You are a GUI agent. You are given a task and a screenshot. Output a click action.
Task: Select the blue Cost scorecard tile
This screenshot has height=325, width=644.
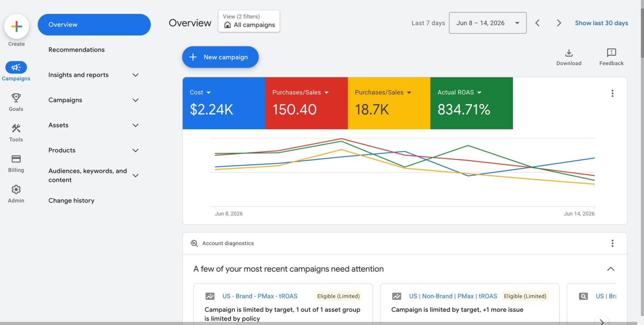(224, 103)
